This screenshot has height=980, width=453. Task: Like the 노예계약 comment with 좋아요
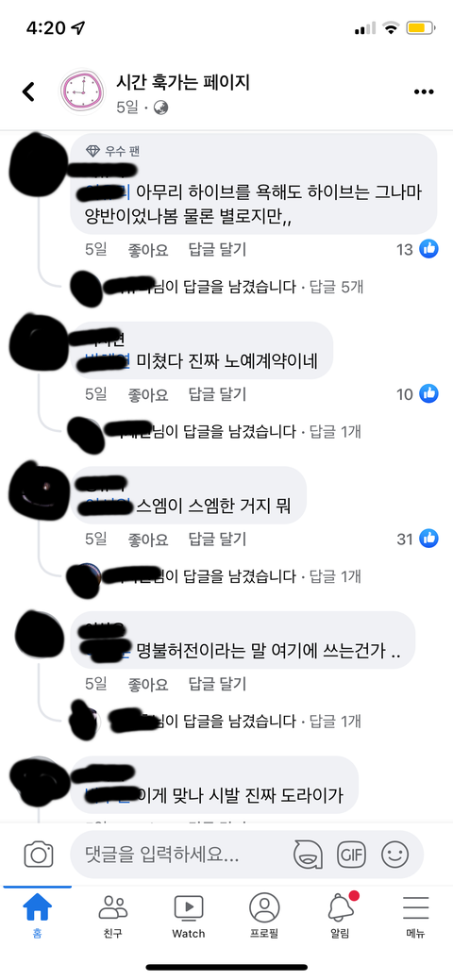coord(148,394)
